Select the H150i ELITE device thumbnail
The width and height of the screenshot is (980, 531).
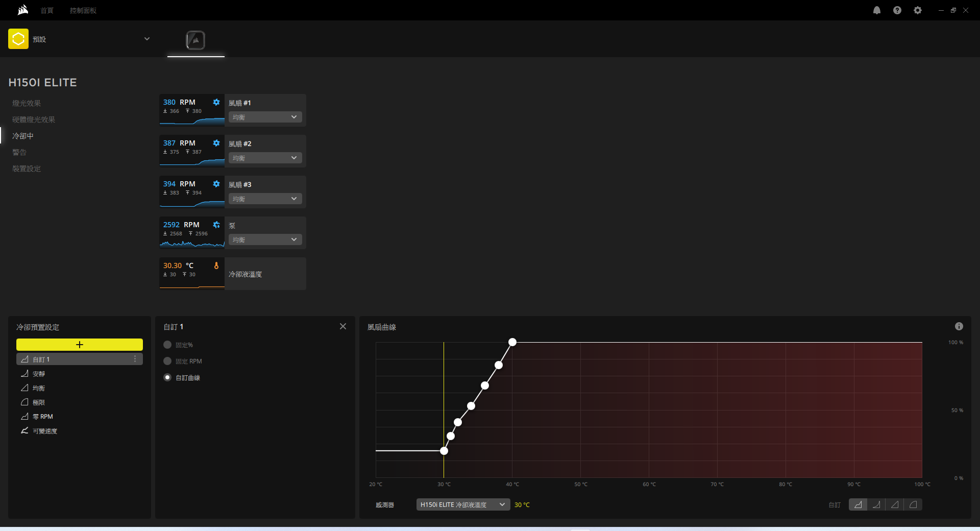tap(195, 40)
